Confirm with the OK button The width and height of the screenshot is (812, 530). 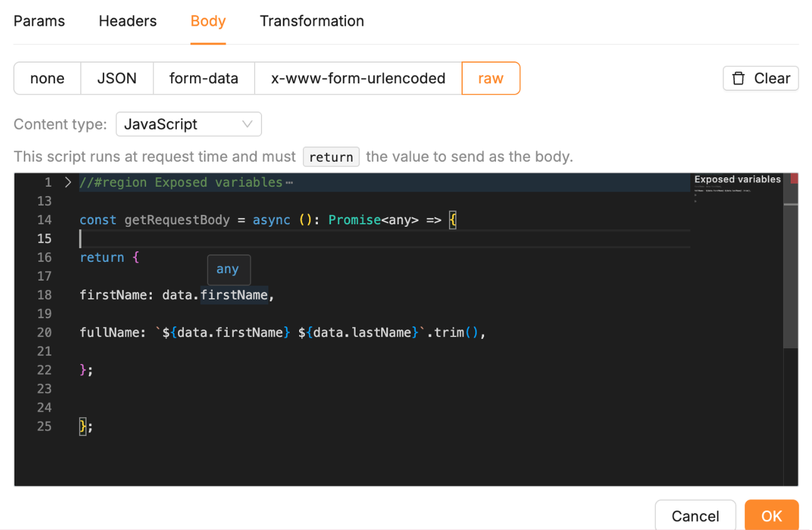772,516
